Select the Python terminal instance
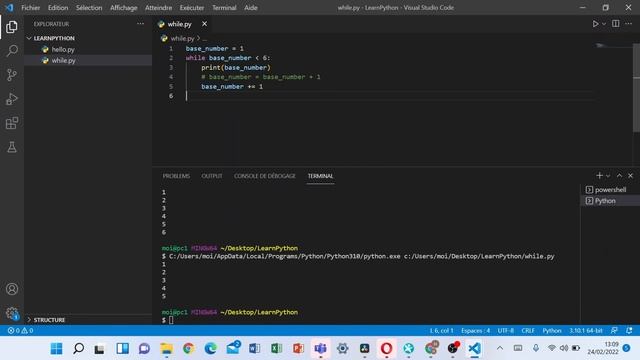 pos(610,201)
